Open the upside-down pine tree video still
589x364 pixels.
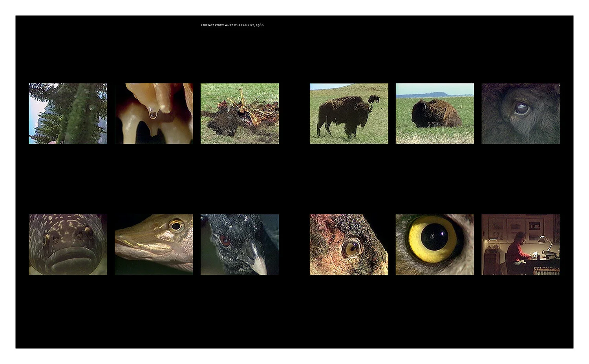pos(68,113)
